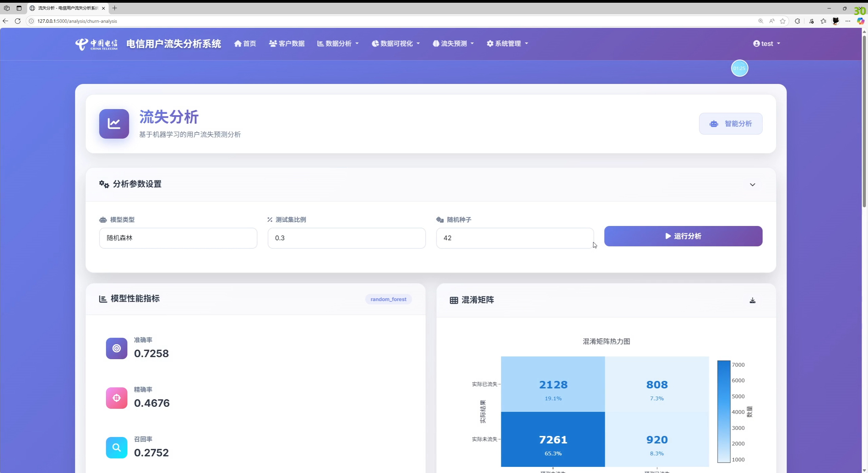This screenshot has height=473, width=868.
Task: Click the gears icon beside 分析参数设置
Action: [x=104, y=184]
